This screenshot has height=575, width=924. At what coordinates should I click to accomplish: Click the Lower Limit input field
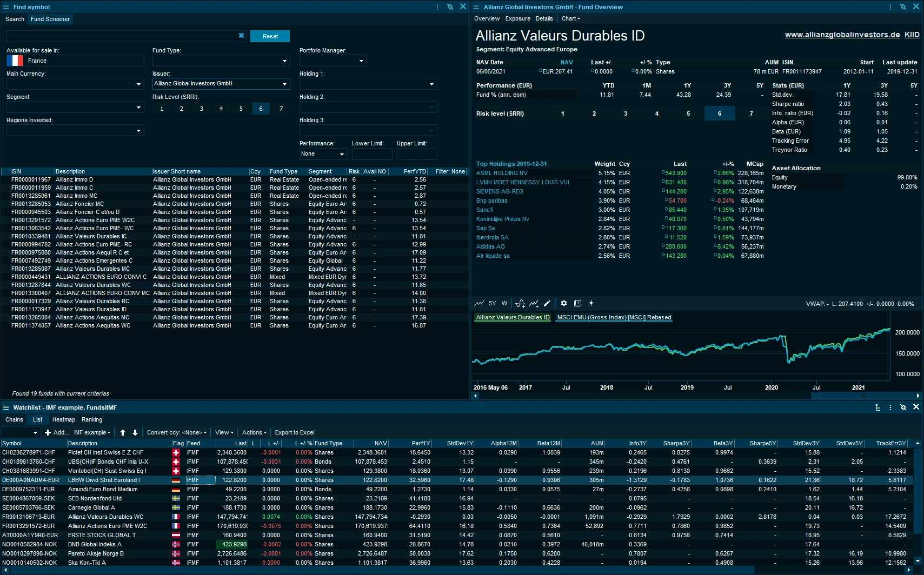click(372, 154)
